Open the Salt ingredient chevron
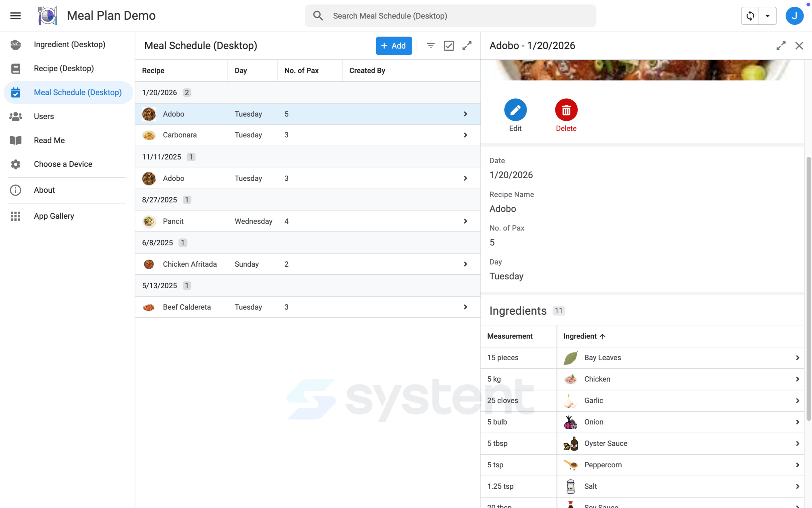The width and height of the screenshot is (812, 508). (x=798, y=486)
